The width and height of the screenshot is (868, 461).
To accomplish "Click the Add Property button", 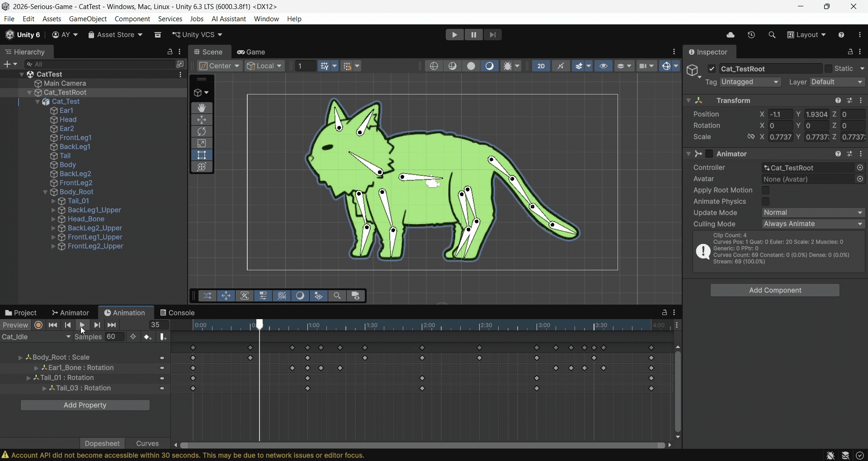I will 85,405.
